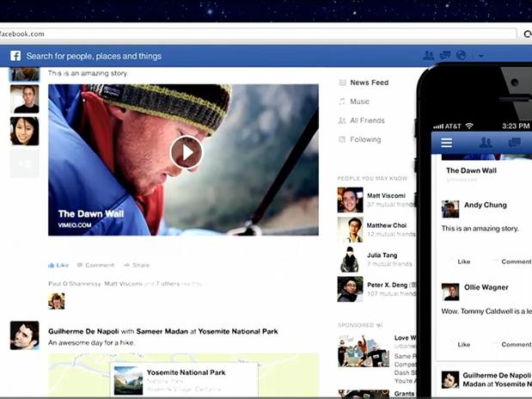This screenshot has width=532, height=399.
Task: Tap phone messages icon
Action: (514, 142)
